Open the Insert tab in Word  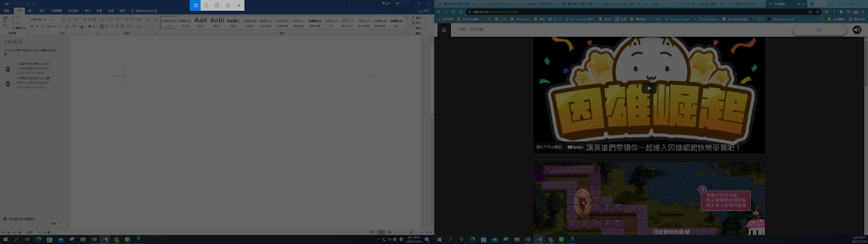tap(30, 10)
